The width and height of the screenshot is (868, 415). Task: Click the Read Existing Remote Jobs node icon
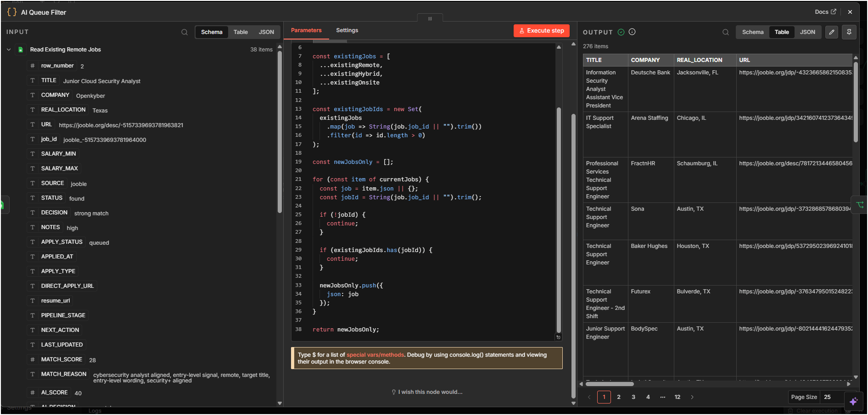pos(20,50)
